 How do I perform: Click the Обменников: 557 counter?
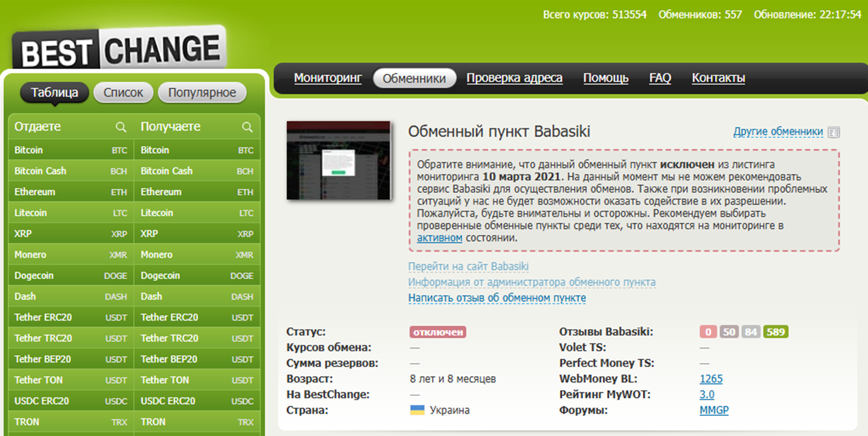[x=700, y=14]
